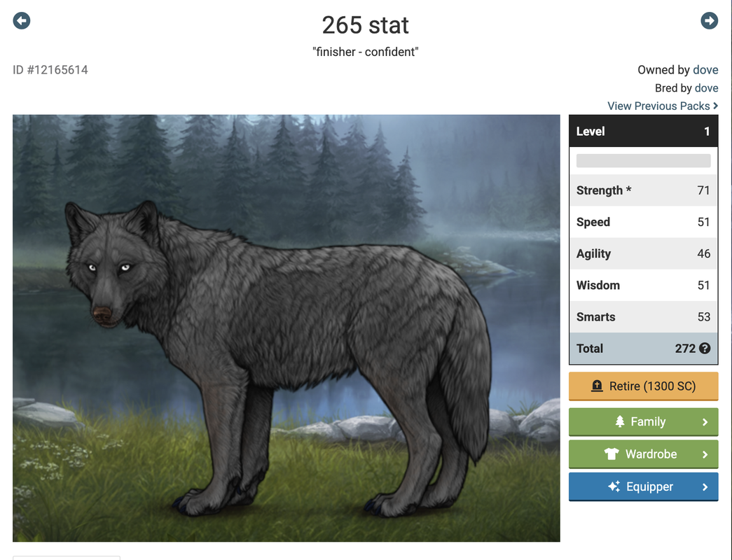Viewport: 732px width, 560px height.
Task: Click the tree icon on Family button
Action: [x=619, y=421]
